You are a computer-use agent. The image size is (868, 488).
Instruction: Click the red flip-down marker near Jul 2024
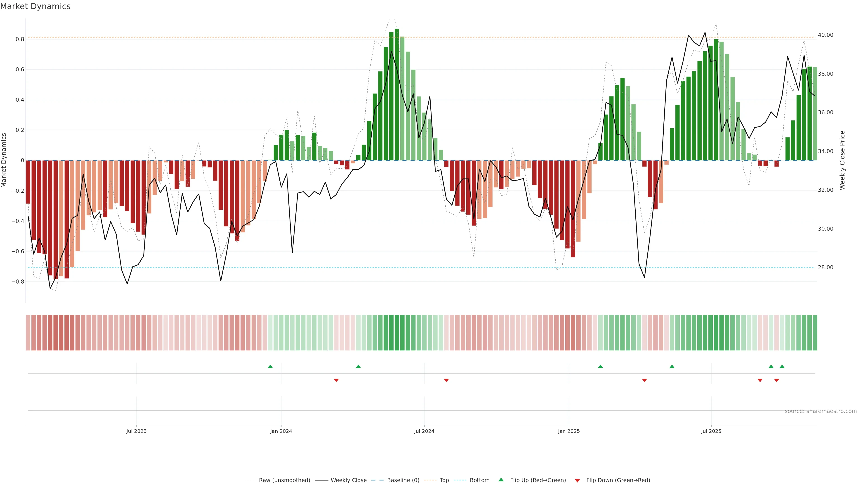click(x=446, y=380)
